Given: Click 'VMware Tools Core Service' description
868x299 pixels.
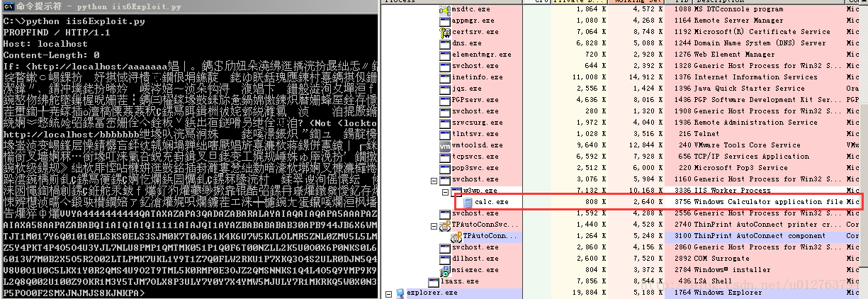Looking at the screenshot, I should click(x=749, y=145).
